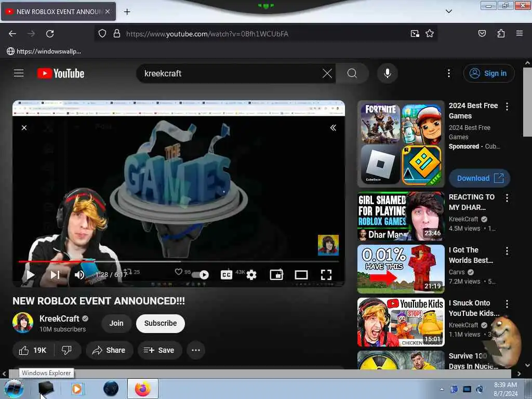Open KreekCraft channel avatar
The image size is (532, 399).
(23, 323)
